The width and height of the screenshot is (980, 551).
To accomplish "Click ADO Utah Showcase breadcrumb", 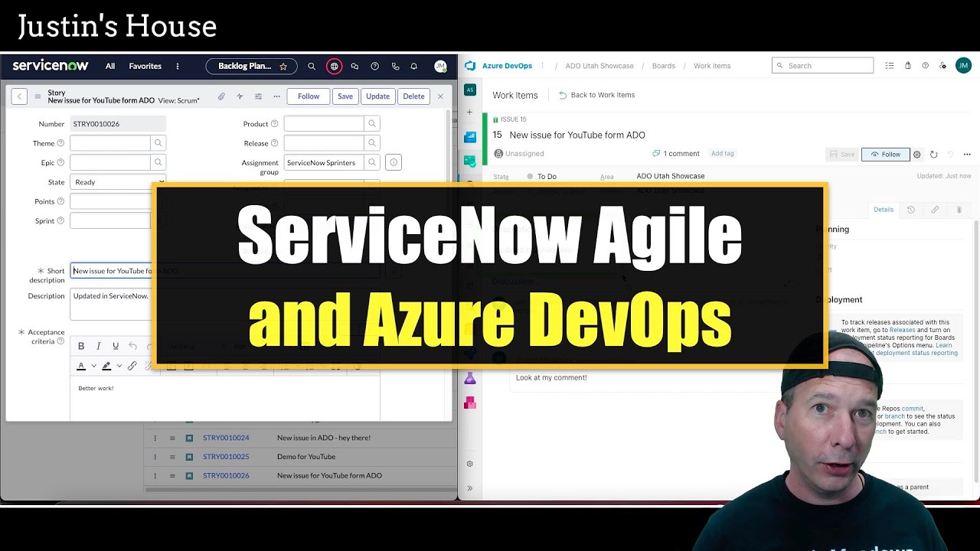I will (599, 66).
